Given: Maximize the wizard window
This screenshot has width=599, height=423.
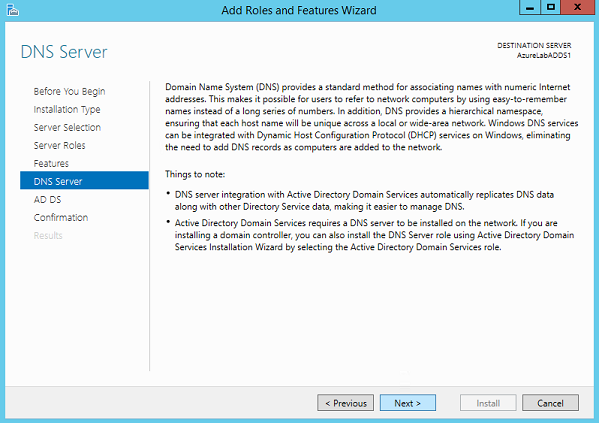Looking at the screenshot, I should [x=550, y=8].
